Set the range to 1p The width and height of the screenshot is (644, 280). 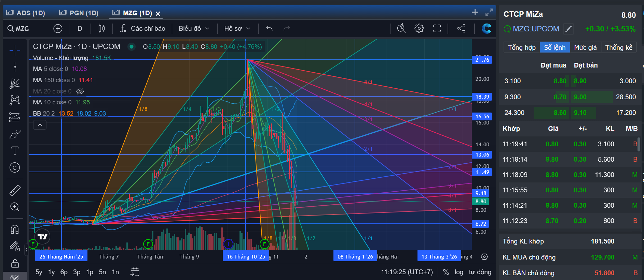(90, 272)
